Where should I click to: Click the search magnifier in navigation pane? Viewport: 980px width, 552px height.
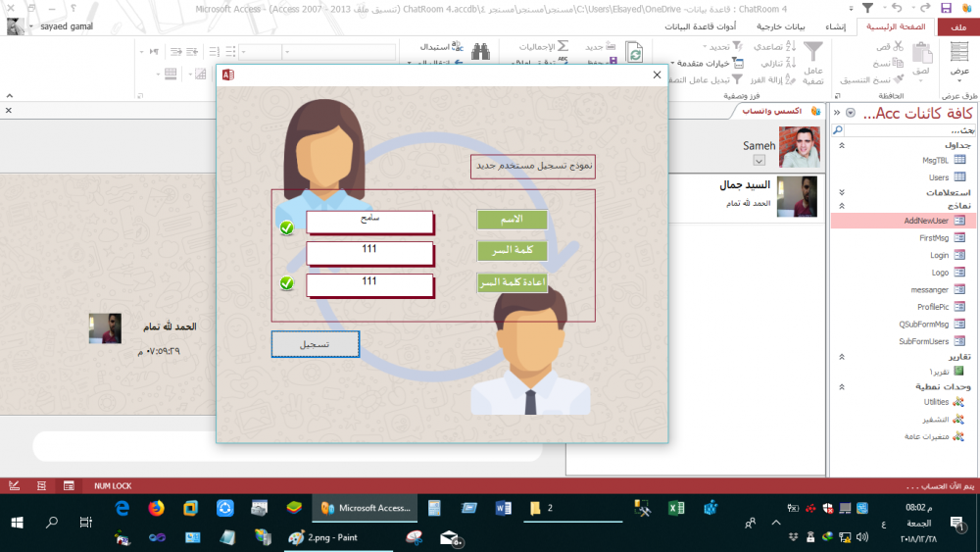(838, 130)
